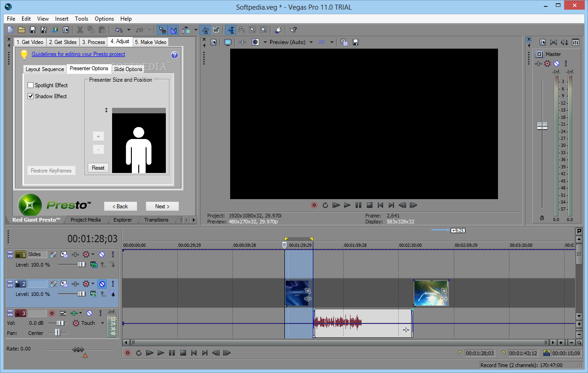Click the Open project folder icon
This screenshot has width=588, height=373.
point(22,30)
